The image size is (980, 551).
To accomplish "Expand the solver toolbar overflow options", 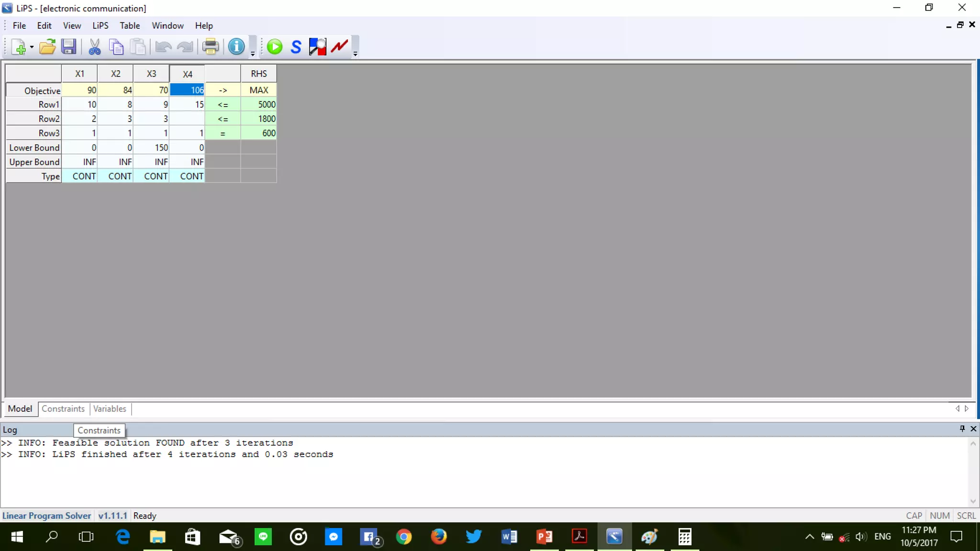I will 355,54.
